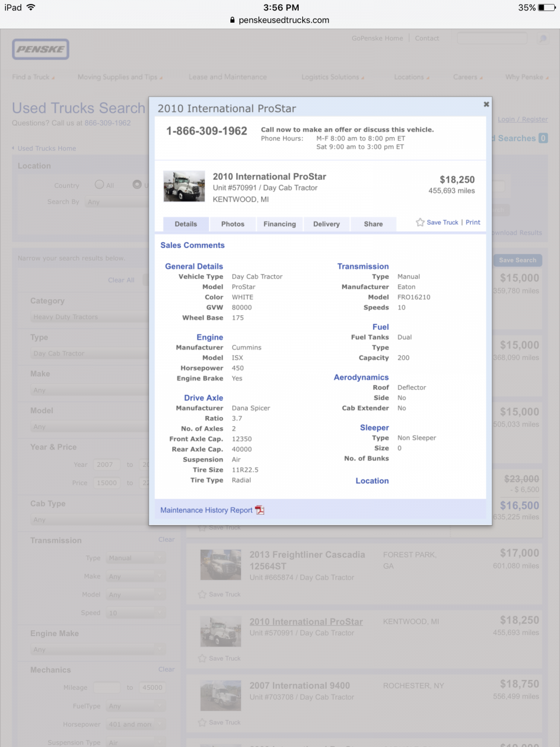Close the 2010 International ProStar popup
560x747 pixels.
point(486,104)
